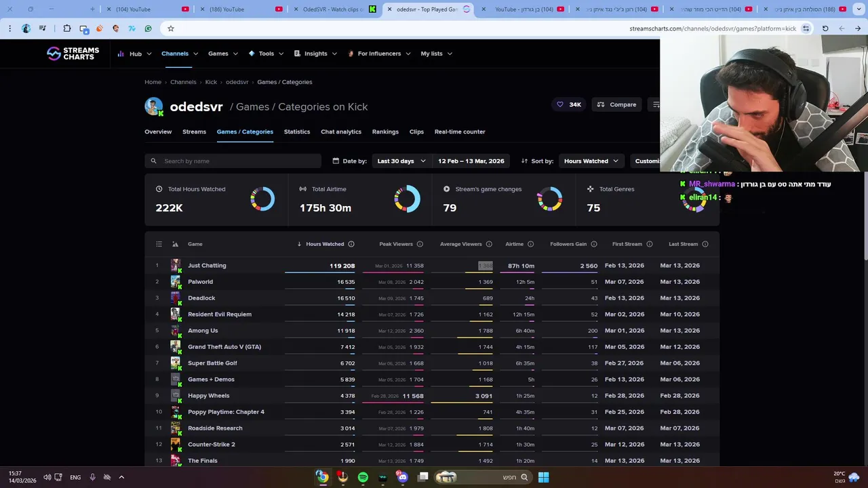Viewport: 868px width, 488px height.
Task: Open the browser extensions puzzle icon
Action: 67,28
